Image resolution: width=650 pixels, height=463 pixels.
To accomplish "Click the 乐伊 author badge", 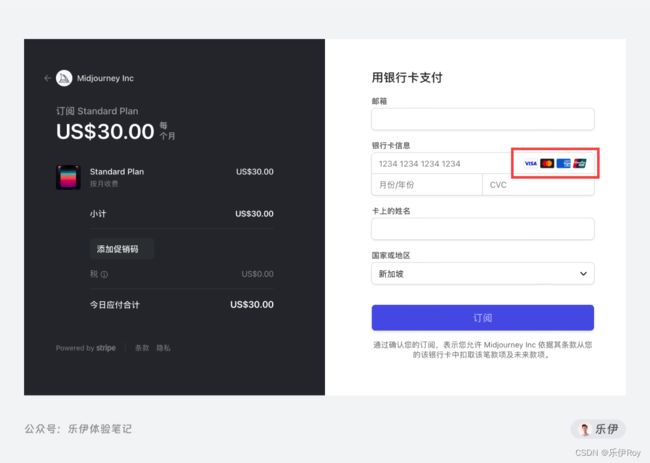I will pyautogui.click(x=598, y=429).
